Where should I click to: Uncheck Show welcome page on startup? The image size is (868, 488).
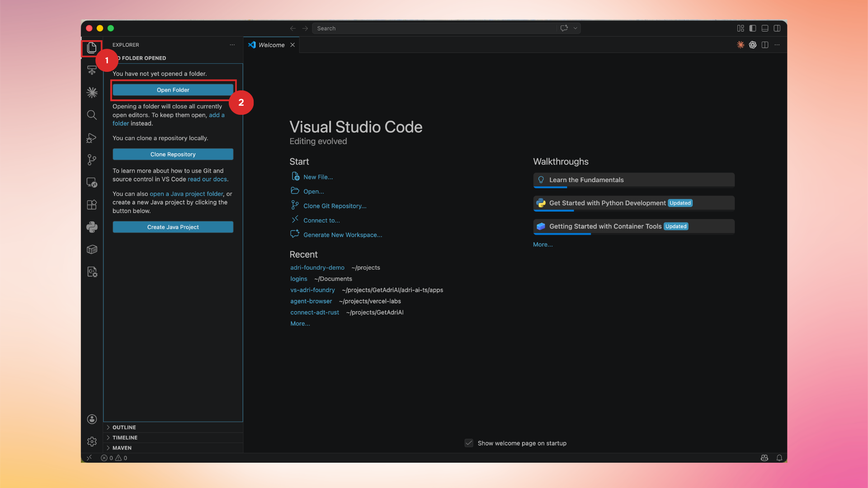(469, 443)
